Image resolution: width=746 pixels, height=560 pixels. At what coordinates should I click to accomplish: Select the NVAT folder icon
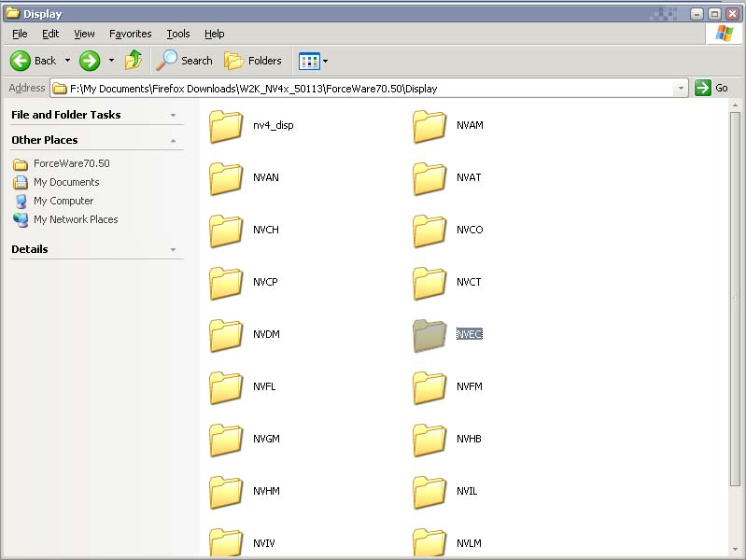click(429, 178)
